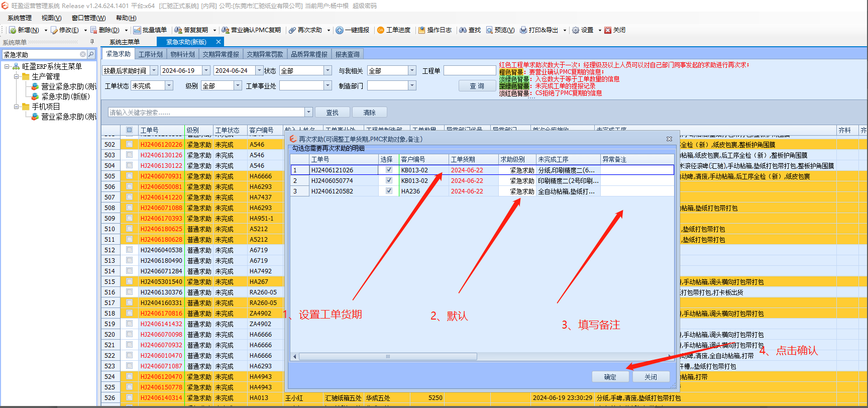Open the 状态 dropdown
Screen dimensions: 868x408
(x=328, y=71)
